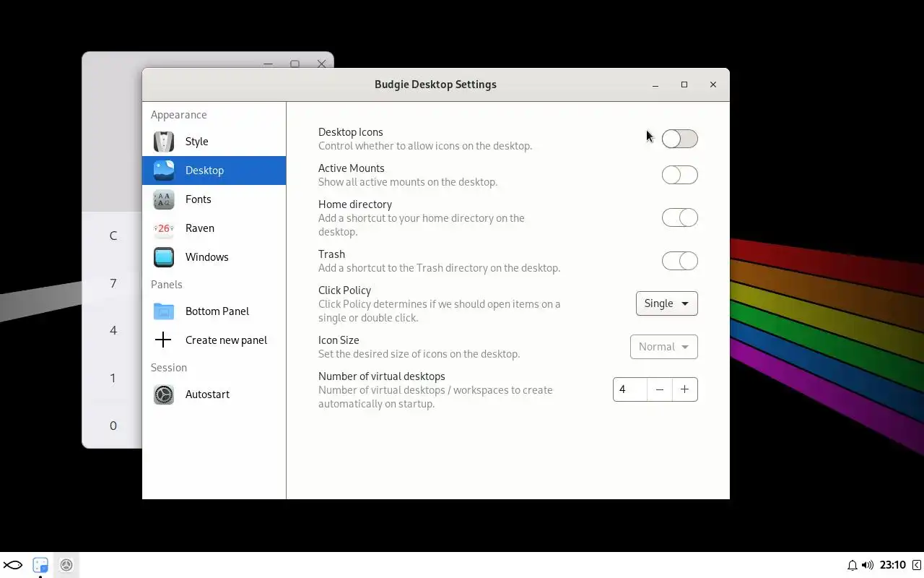The image size is (924, 578).
Task: Close the calculator window behind
Action: point(322,64)
